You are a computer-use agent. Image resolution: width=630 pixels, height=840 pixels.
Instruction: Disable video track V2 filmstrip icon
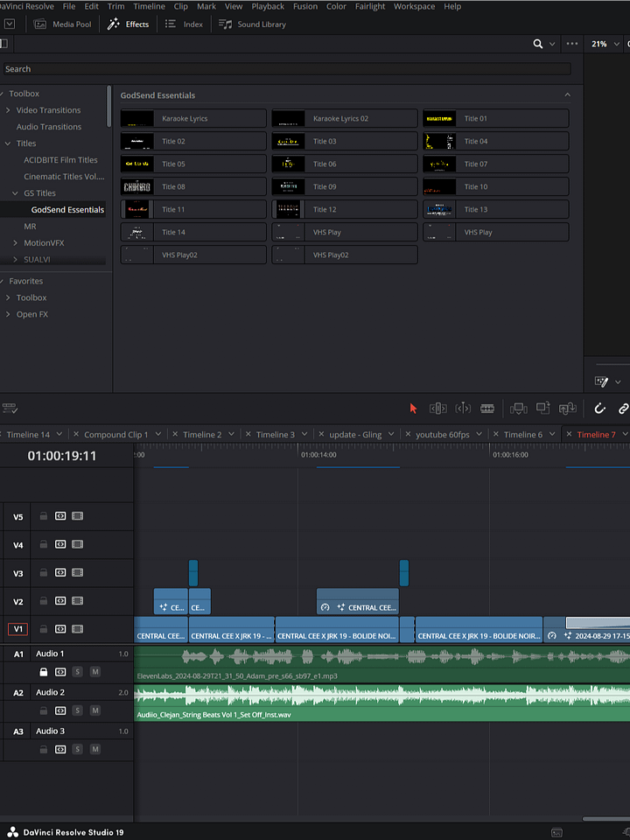(77, 601)
